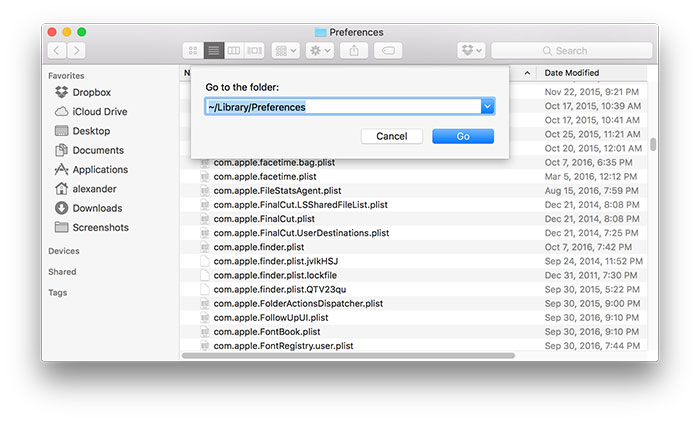Select com.apple.finder.plist
This screenshot has height=421, width=700.
coord(258,247)
